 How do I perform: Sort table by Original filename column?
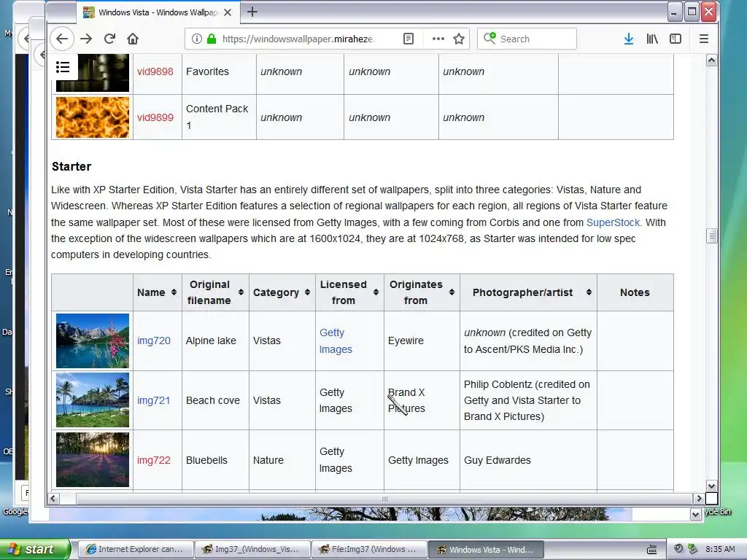(x=241, y=292)
